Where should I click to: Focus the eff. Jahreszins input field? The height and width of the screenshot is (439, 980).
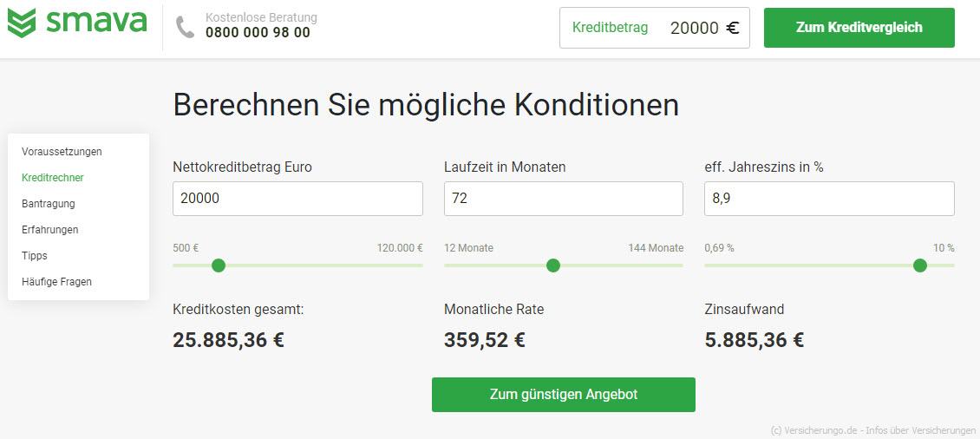click(829, 199)
